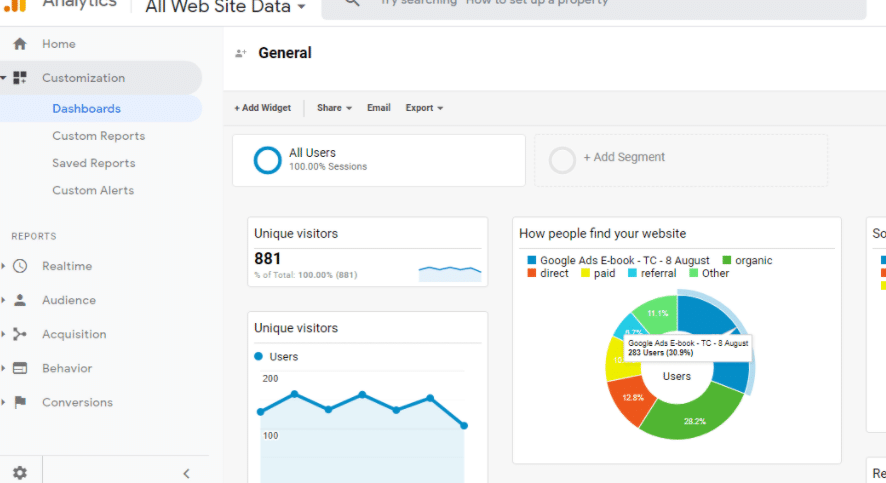Click + Add Segment
Viewport: 886px width, 483px height.
coord(624,157)
